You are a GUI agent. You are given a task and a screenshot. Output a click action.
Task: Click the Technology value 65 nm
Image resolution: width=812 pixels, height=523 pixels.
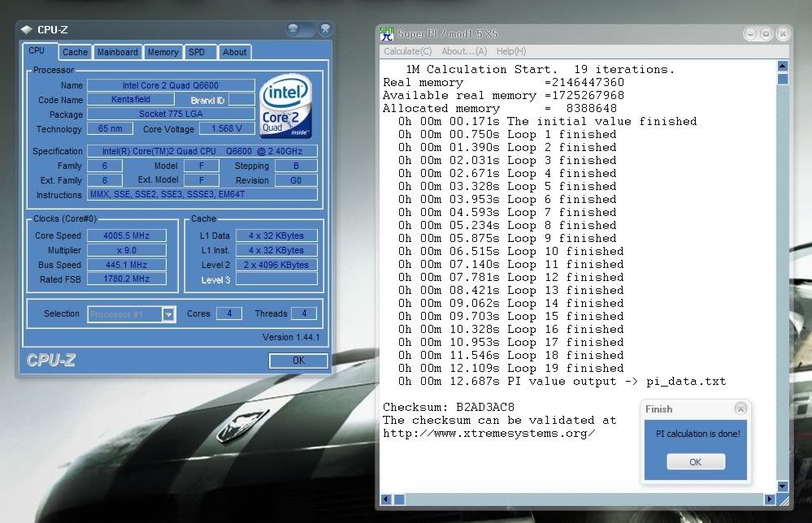pos(110,128)
